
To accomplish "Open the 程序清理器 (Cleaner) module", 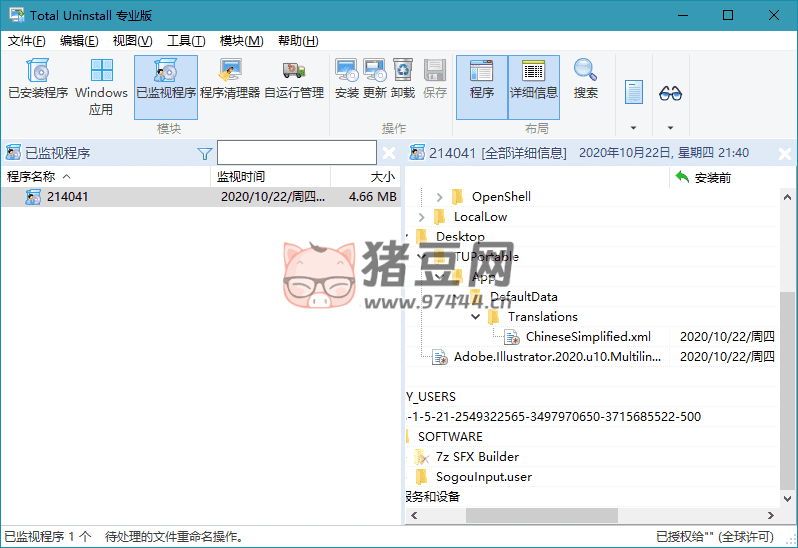I will 229,79.
